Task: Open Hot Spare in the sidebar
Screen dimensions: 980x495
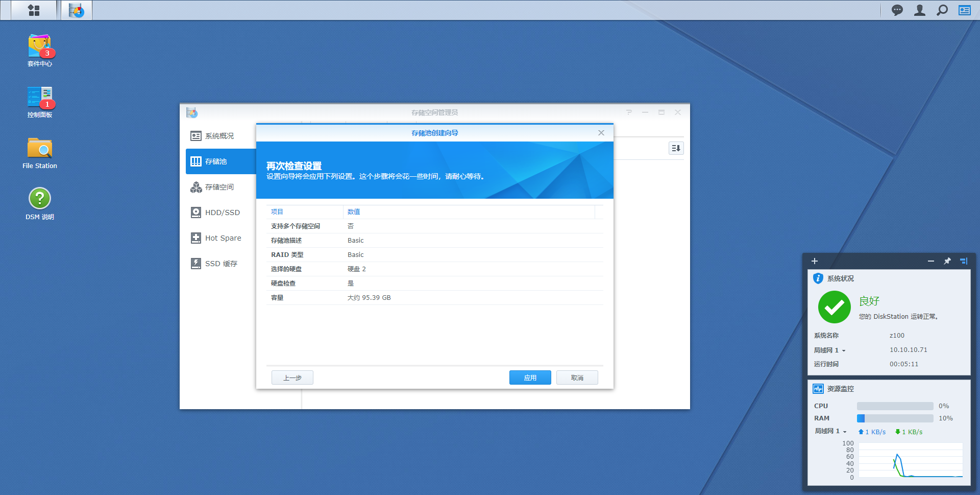Action: coord(220,238)
